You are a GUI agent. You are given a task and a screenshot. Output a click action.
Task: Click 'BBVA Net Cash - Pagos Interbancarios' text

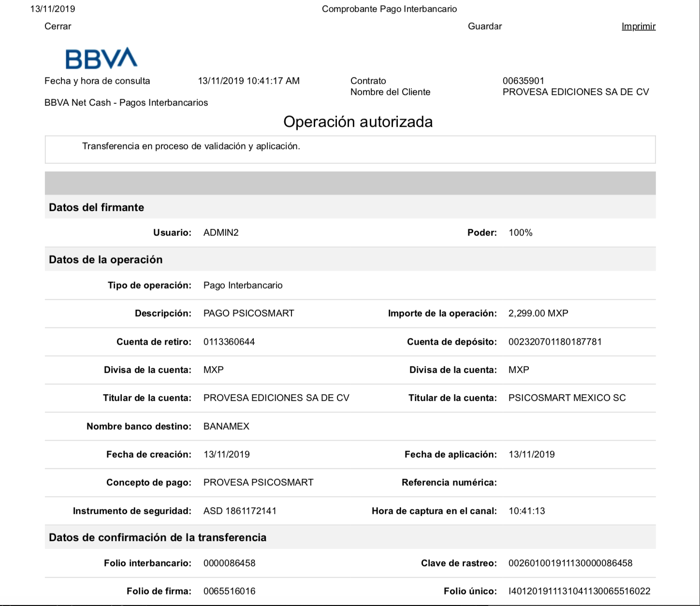126,102
